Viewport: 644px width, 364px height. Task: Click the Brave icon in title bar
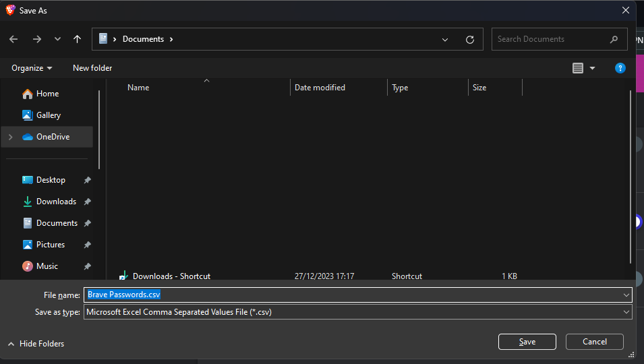coord(10,10)
